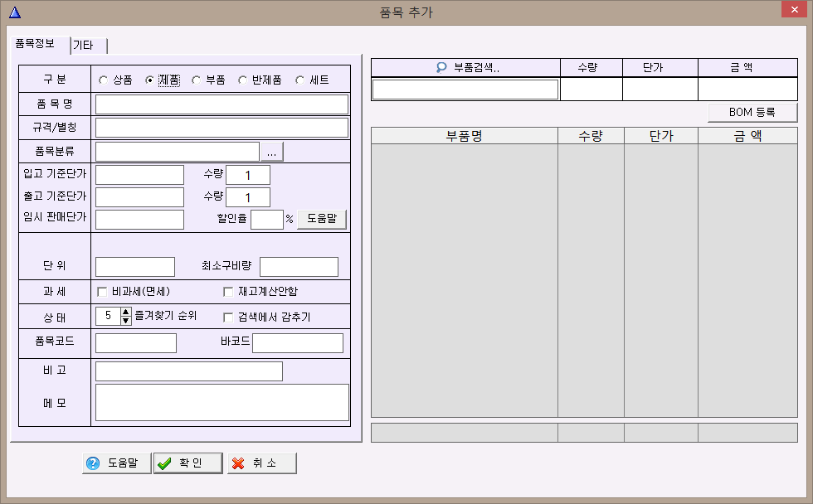
Task: Click the 메모 text area
Action: (222, 403)
